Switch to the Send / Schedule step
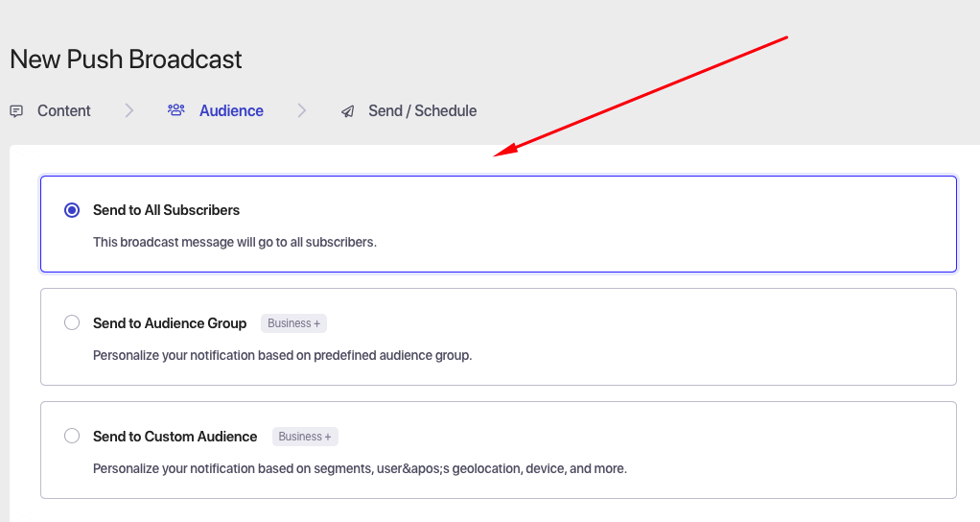This screenshot has width=980, height=522. click(x=422, y=111)
